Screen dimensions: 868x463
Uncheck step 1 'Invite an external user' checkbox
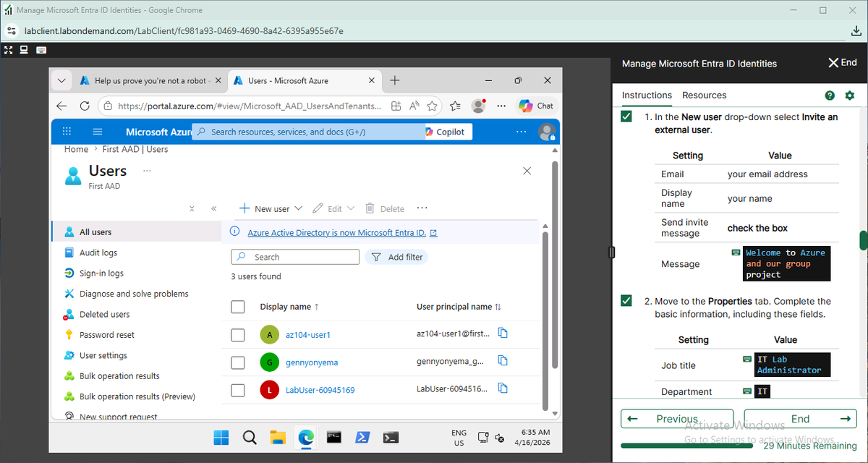point(626,116)
